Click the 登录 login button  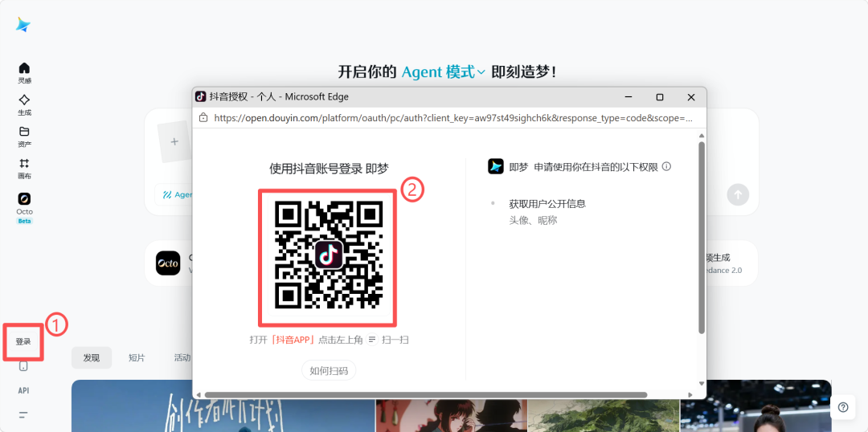click(23, 342)
